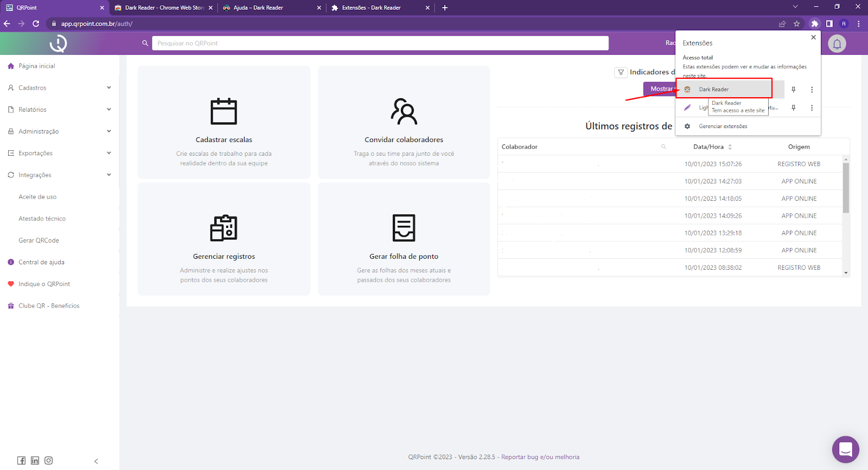Switch to Ajuda – Dark Reader tab
Image resolution: width=868 pixels, height=470 pixels.
[x=258, y=8]
